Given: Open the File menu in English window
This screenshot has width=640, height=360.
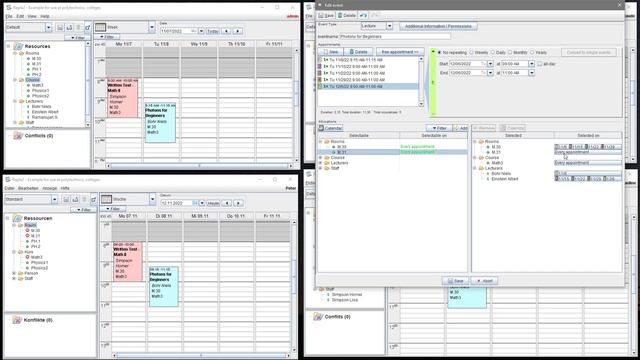Looking at the screenshot, I should click(9, 16).
